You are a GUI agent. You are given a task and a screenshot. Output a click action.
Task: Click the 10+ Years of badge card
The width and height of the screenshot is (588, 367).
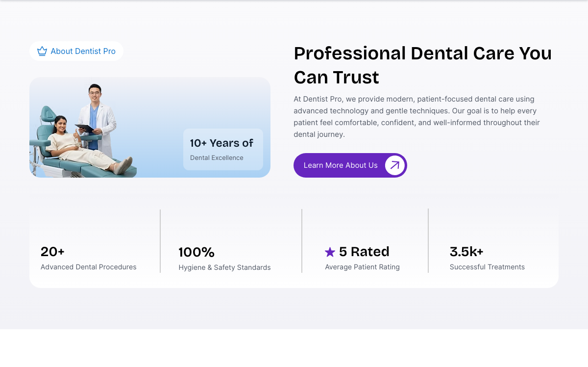(223, 149)
